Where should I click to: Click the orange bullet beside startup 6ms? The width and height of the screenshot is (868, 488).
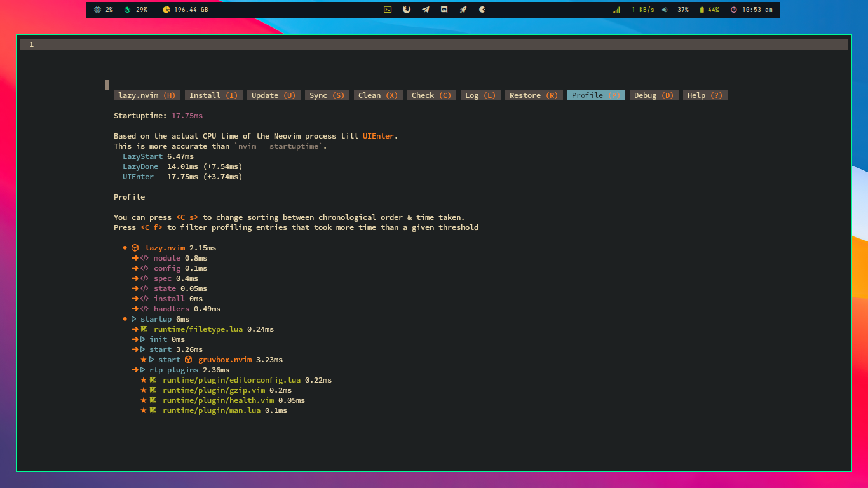[125, 319]
